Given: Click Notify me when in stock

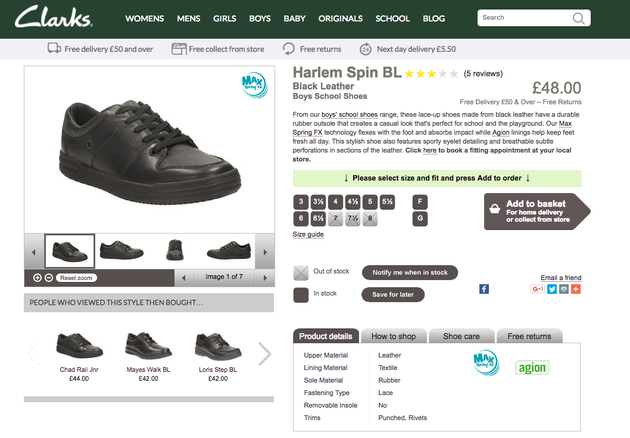Looking at the screenshot, I should click(x=410, y=272).
